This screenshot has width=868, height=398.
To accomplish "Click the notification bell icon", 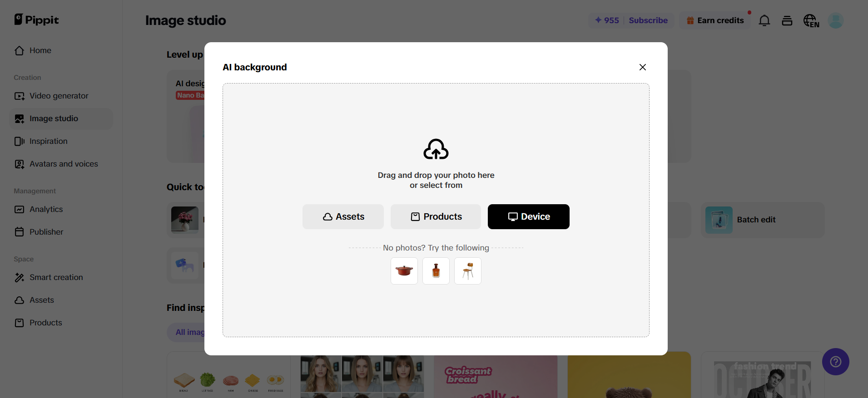I will (x=764, y=20).
